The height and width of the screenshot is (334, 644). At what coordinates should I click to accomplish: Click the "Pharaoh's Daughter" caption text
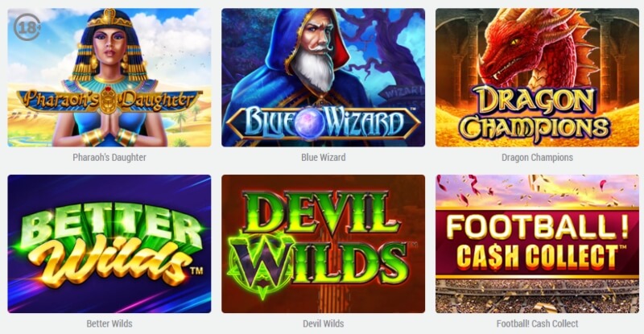tap(109, 158)
